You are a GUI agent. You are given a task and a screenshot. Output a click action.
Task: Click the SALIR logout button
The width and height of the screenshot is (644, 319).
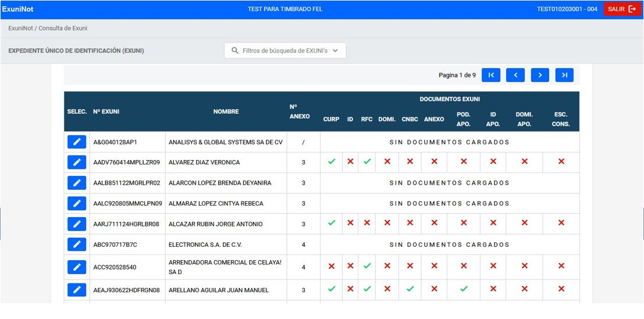622,9
